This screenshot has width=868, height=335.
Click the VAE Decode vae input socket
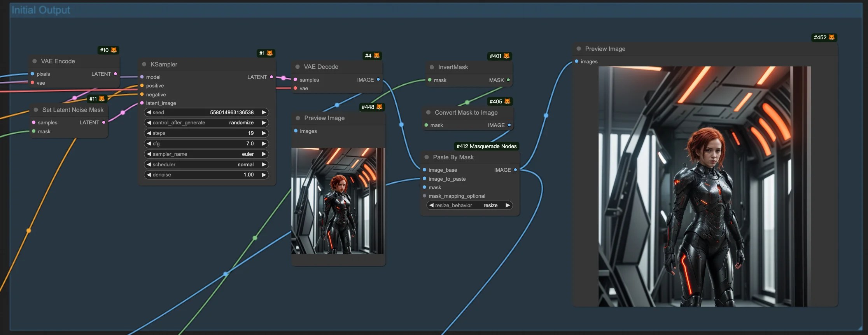point(296,88)
